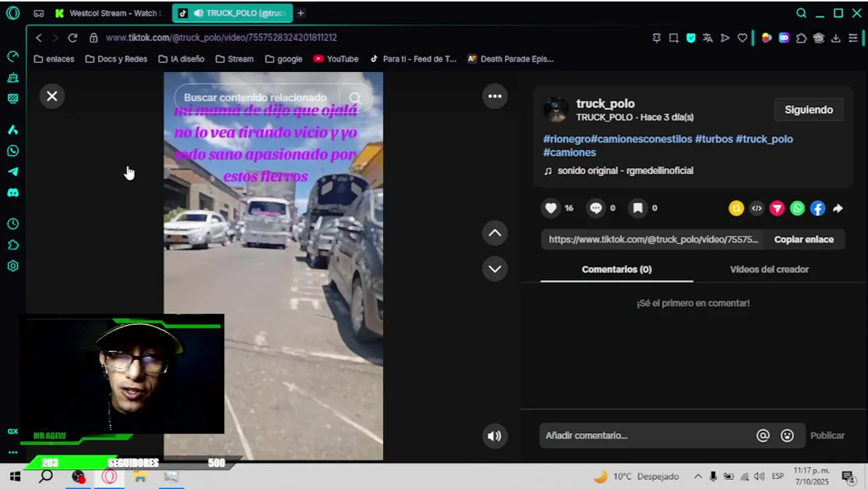This screenshot has height=489, width=868.
Task: Like the video with the heart icon
Action: coord(551,208)
